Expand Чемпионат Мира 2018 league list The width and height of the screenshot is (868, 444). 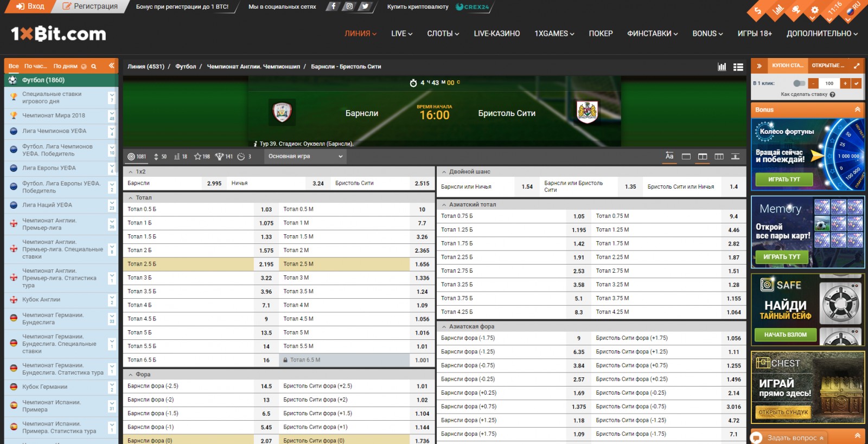pyautogui.click(x=112, y=116)
